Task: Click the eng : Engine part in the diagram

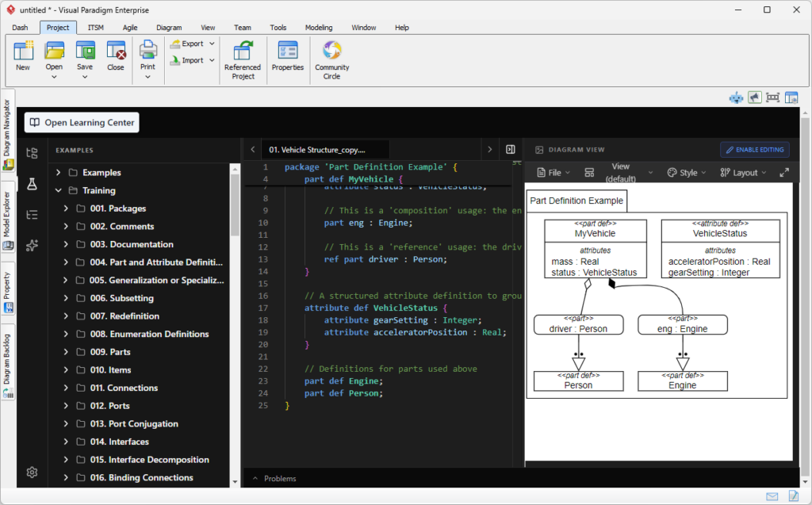Action: click(683, 325)
